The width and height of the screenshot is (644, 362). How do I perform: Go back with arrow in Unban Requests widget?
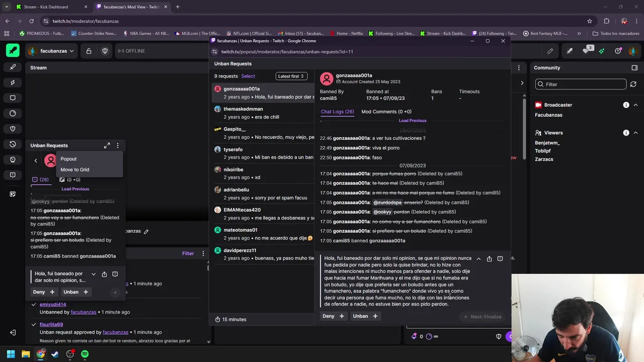pyautogui.click(x=36, y=161)
